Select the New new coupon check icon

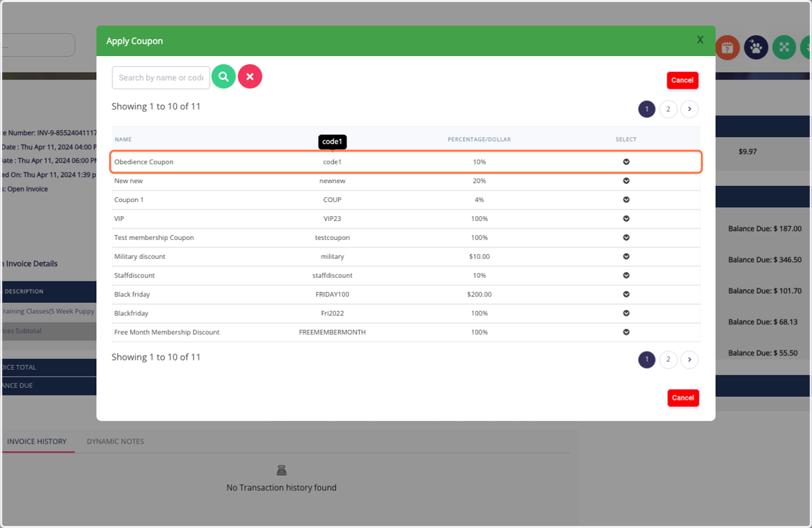[x=626, y=181]
